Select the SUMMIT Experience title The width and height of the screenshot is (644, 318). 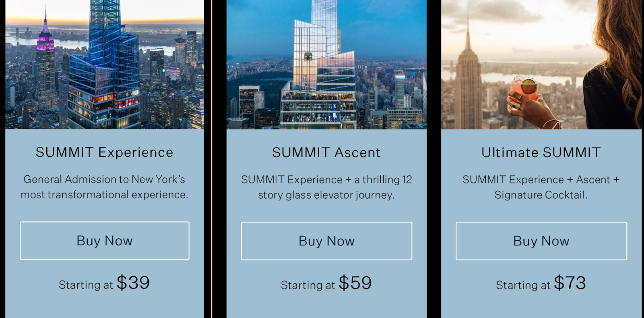(x=104, y=152)
